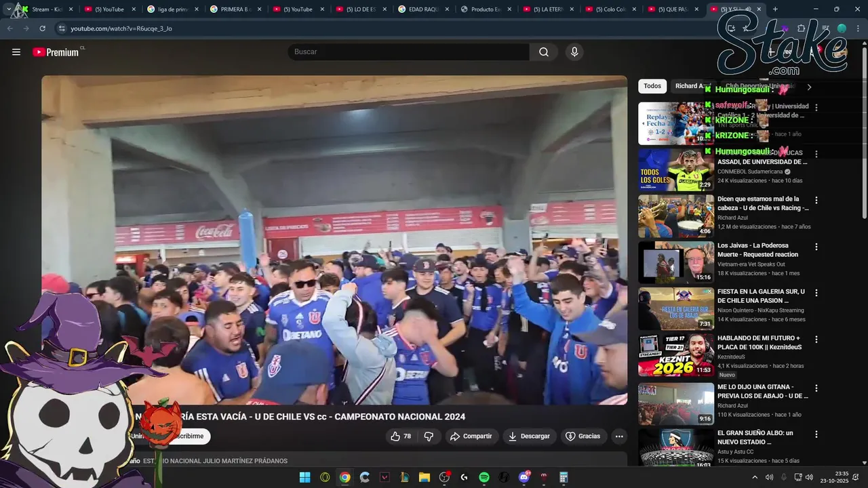Open Chrome extensions puzzle icon

[x=802, y=28]
